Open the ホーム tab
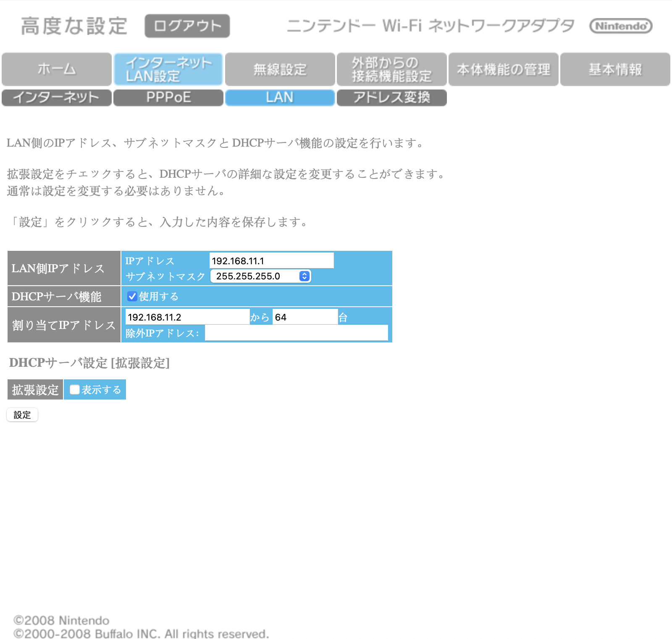 point(57,69)
